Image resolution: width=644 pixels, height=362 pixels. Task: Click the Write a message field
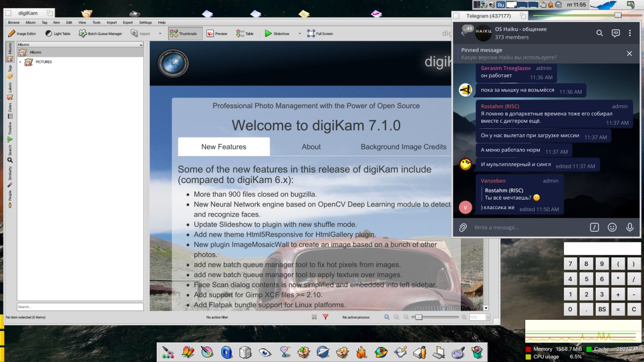(528, 227)
